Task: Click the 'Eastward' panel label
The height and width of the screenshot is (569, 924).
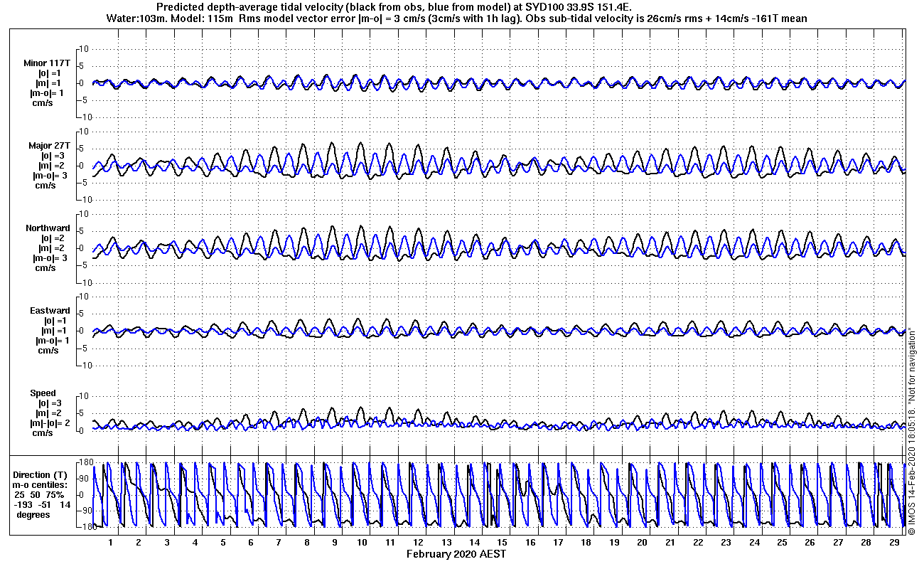Action: pyautogui.click(x=50, y=311)
